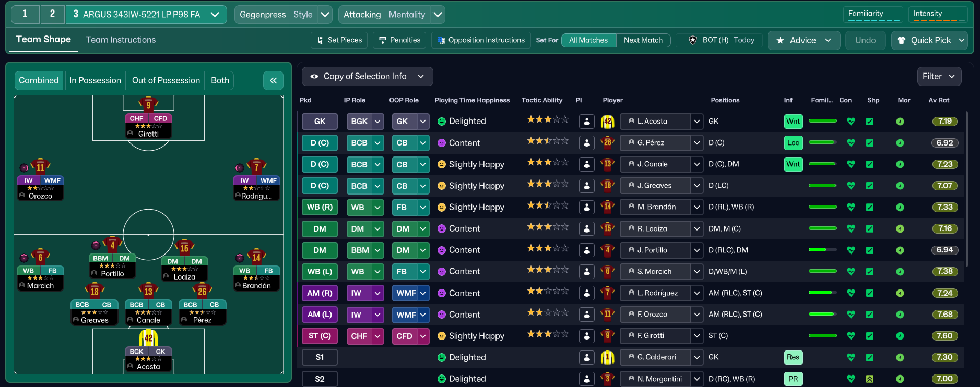The width and height of the screenshot is (980, 387).
Task: Select Greaves' number 18 shirt on pitch
Action: click(95, 291)
